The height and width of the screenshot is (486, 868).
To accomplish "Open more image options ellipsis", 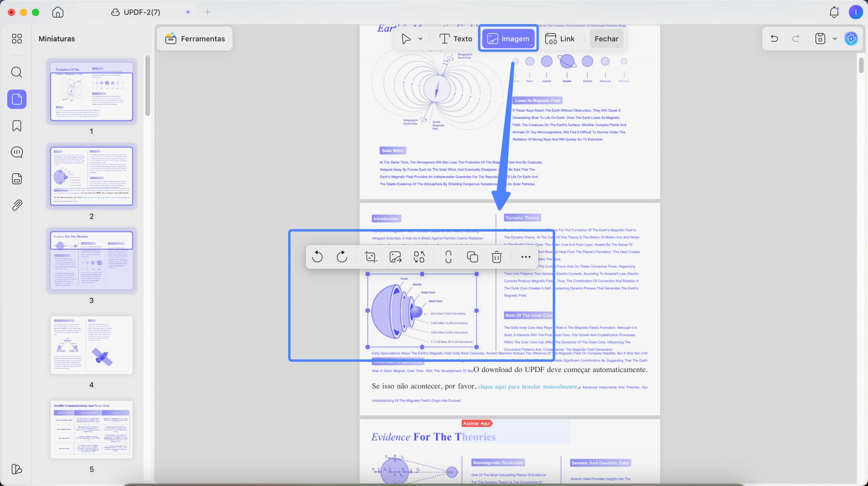I will [x=526, y=257].
